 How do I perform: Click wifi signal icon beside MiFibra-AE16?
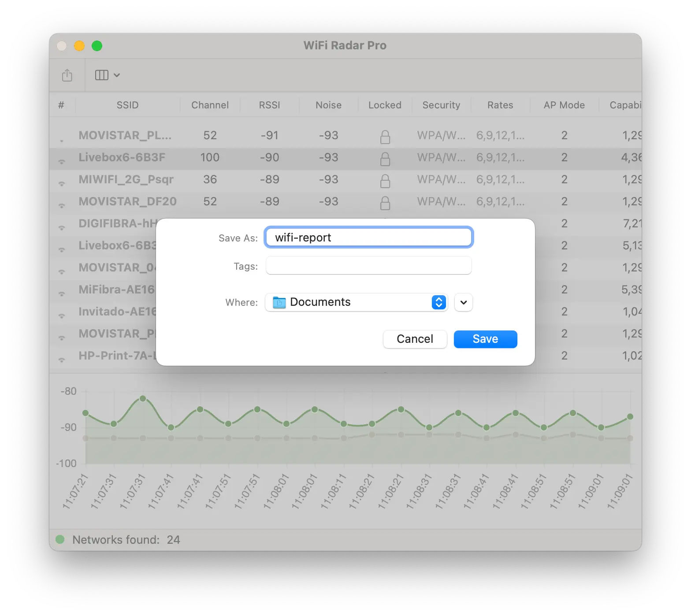(62, 293)
